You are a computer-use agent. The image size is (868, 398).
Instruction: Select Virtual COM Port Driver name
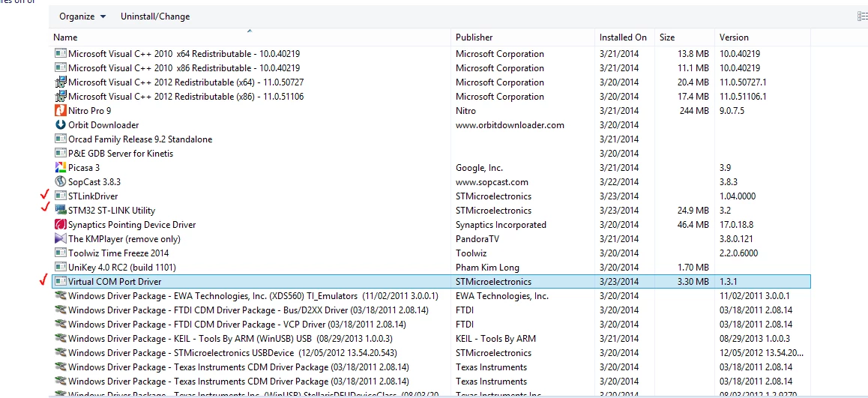(115, 282)
